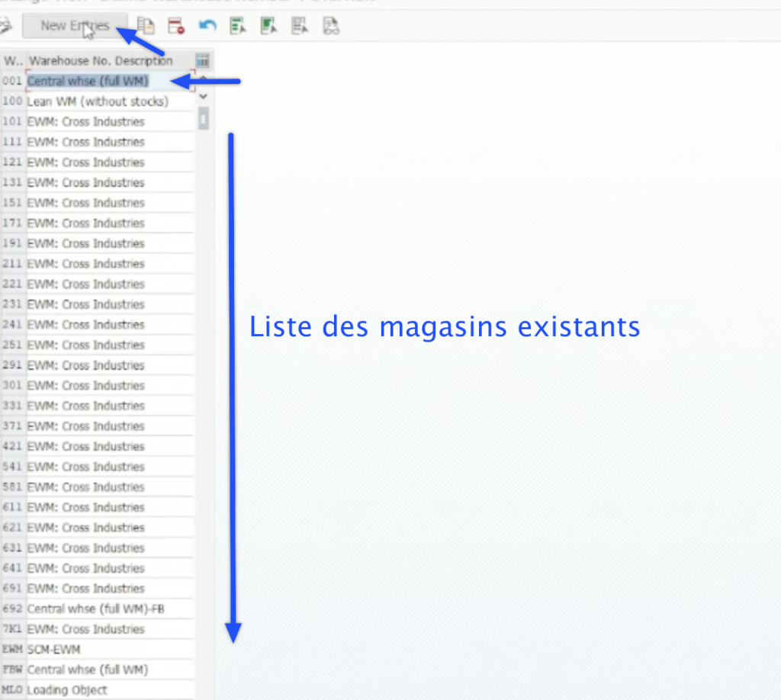This screenshot has height=700, width=781.
Task: Click warehouse number 101 cell
Action: [x=12, y=122]
